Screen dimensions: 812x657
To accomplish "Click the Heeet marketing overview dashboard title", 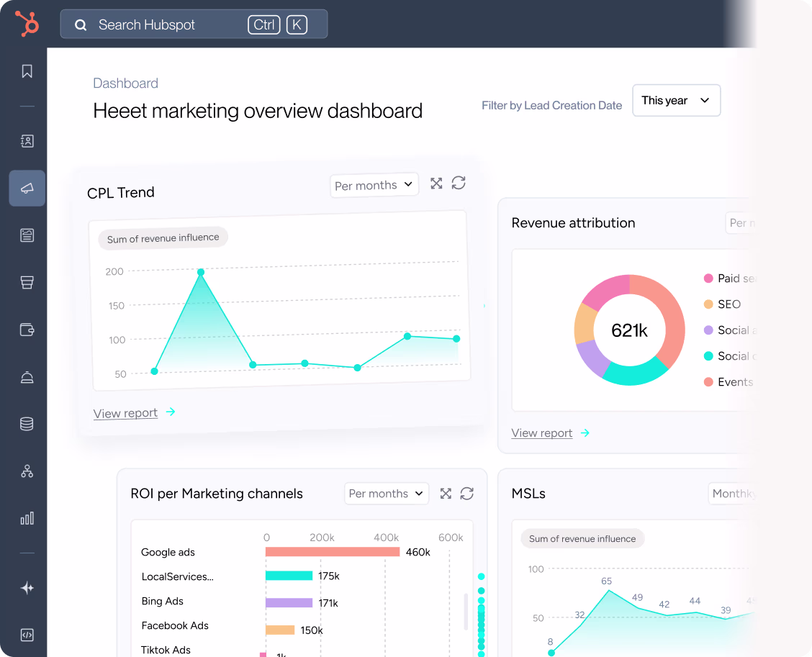I will [x=258, y=111].
